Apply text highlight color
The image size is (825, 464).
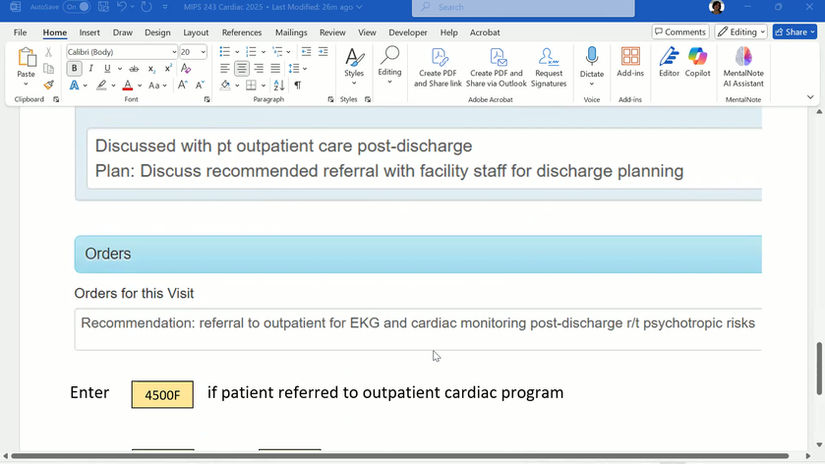click(x=102, y=85)
